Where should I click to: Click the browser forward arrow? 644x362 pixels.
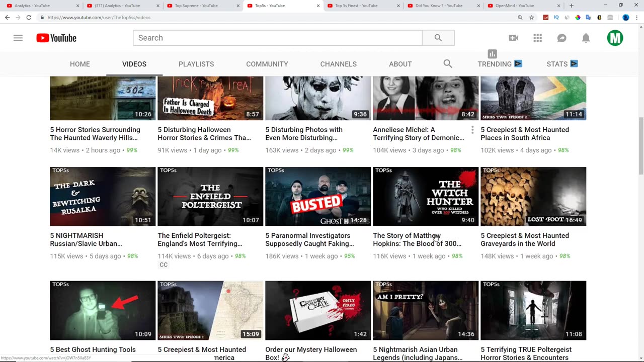(18, 17)
